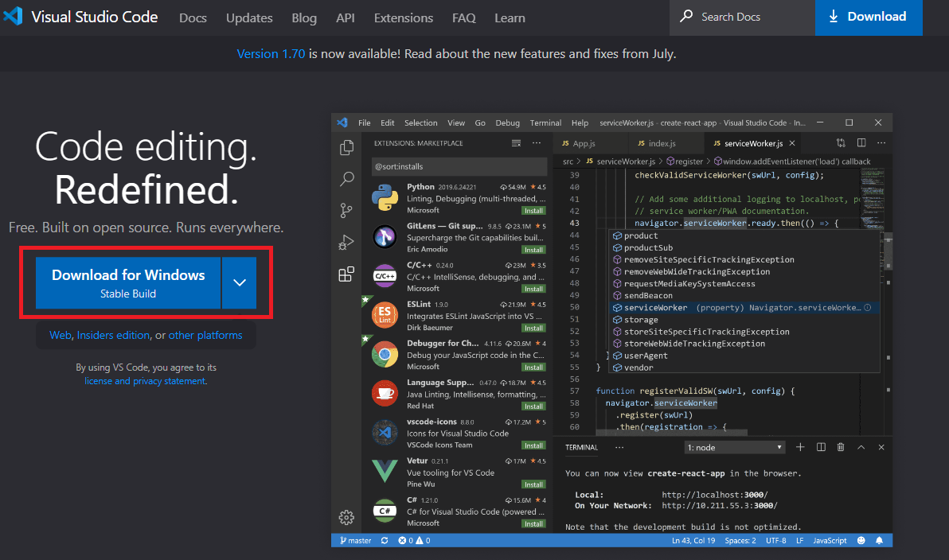This screenshot has width=949, height=560.
Task: Click the UTF-8 encoding indicator
Action: point(776,541)
